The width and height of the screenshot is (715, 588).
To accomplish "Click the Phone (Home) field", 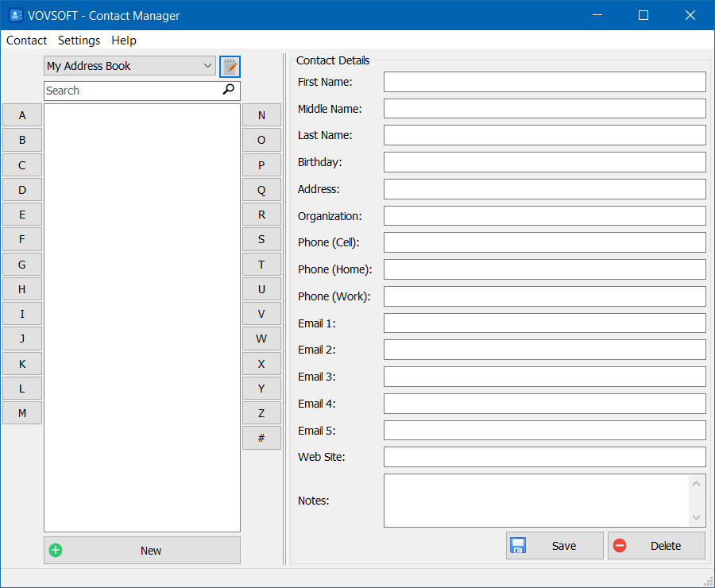I will [544, 269].
